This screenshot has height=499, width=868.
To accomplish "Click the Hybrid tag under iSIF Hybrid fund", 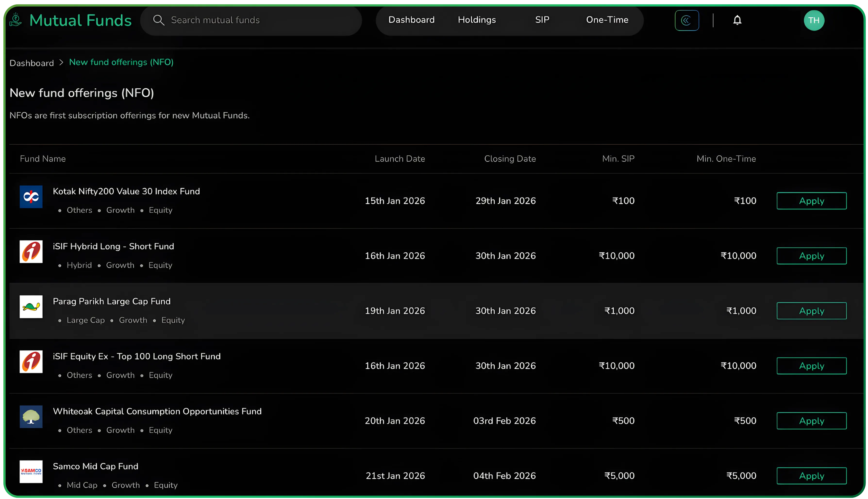I will pos(79,265).
